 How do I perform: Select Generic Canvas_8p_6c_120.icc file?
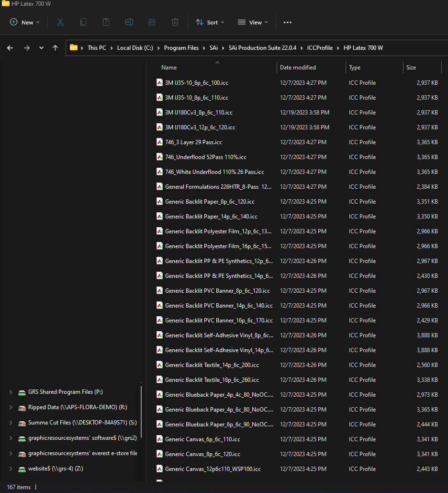click(202, 454)
